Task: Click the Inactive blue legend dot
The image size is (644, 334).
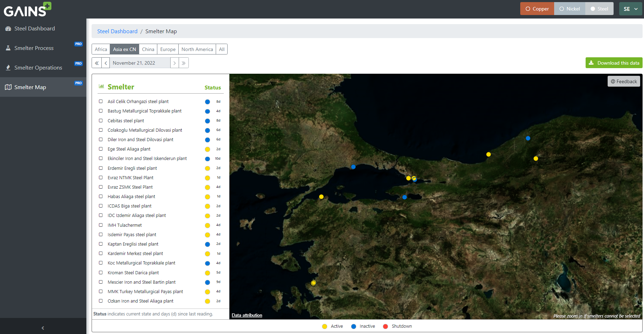Action: point(353,326)
